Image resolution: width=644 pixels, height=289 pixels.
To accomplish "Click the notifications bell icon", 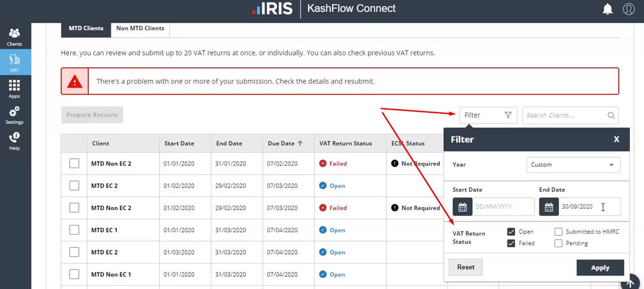I will click(x=607, y=9).
